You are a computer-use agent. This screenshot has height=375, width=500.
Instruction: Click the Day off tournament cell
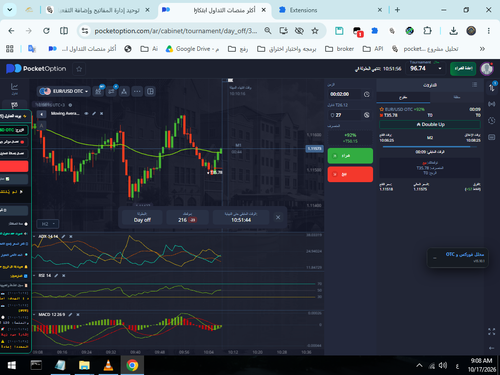[x=142, y=217]
